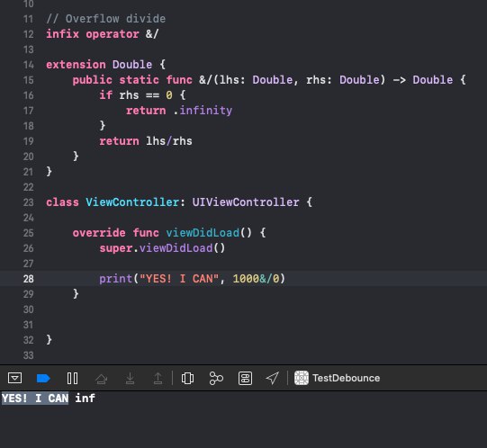Open the Debug View Hierarchy icon
Screen dimensions: 487x448
(187, 378)
